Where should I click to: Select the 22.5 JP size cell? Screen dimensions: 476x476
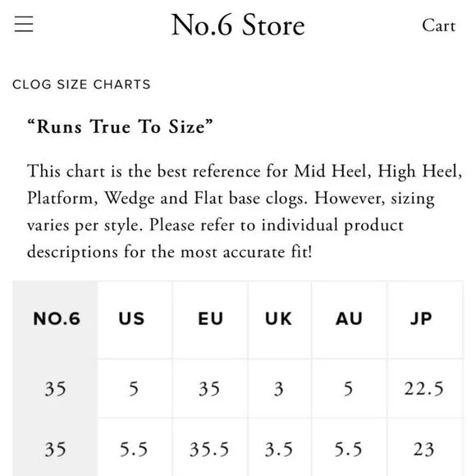coord(423,388)
